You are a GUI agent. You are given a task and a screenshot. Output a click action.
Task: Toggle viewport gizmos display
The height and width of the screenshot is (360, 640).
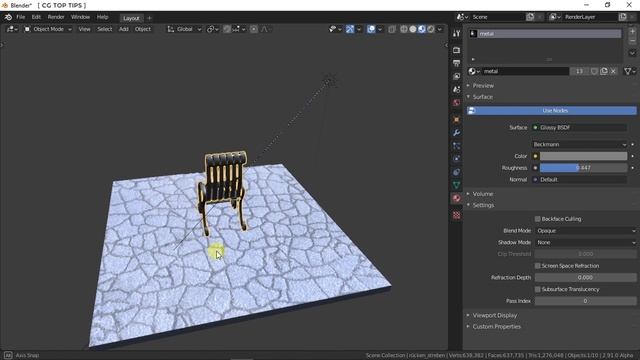[x=350, y=29]
